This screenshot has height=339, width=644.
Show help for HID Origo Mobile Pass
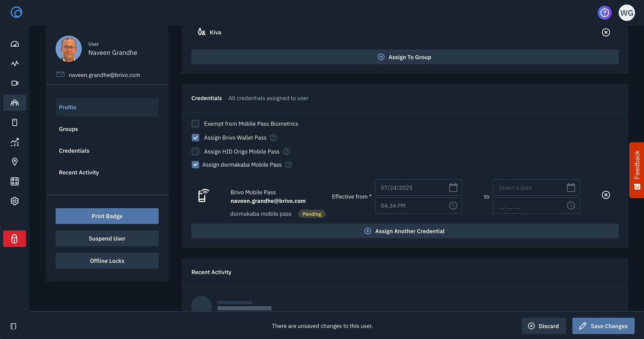(287, 151)
